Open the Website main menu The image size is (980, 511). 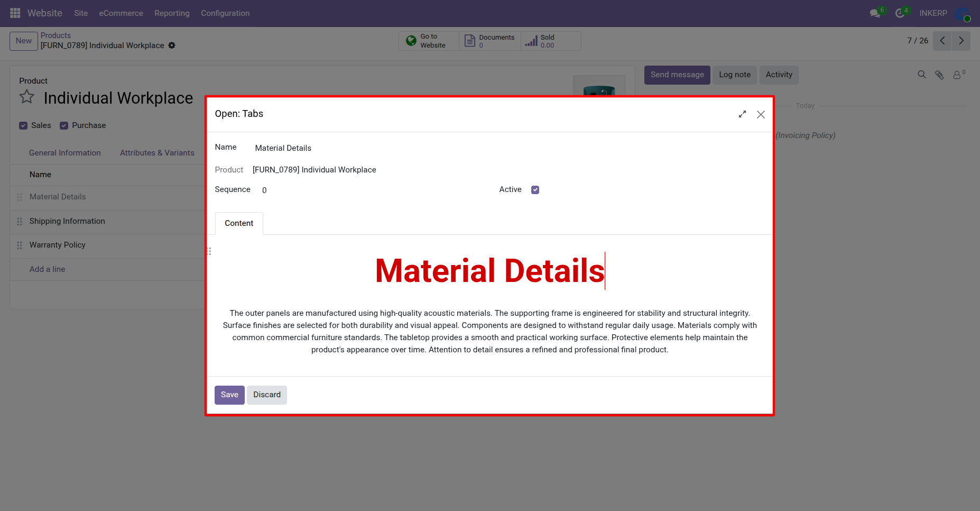(x=45, y=13)
